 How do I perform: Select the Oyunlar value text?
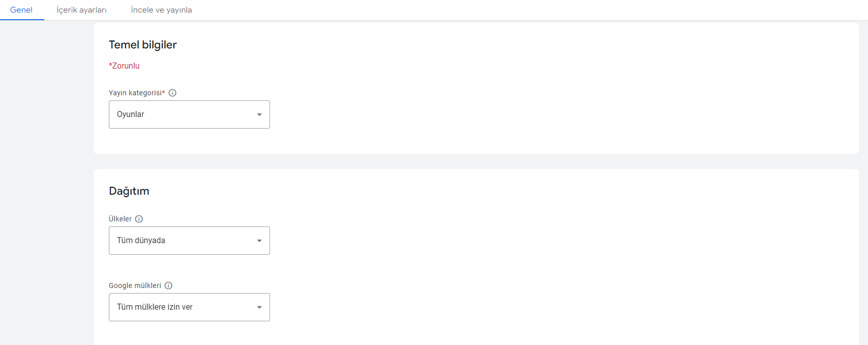(x=130, y=114)
